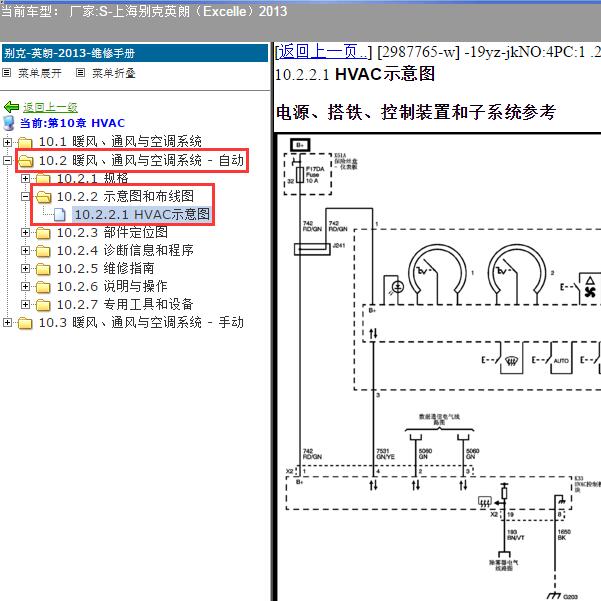Click folder icon of 10.1 暖风、通风与空调系统
Screen dimensions: 601x601
[25, 143]
